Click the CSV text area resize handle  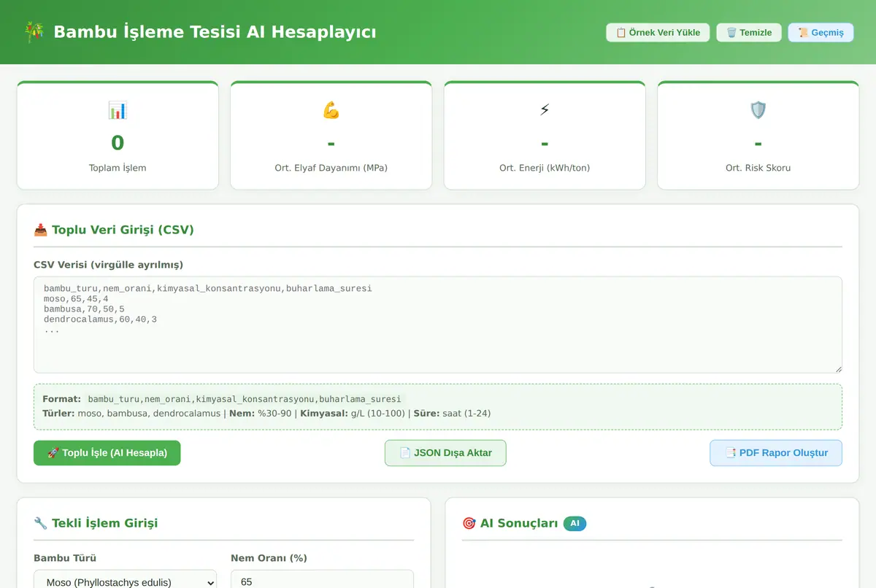[x=837, y=368]
